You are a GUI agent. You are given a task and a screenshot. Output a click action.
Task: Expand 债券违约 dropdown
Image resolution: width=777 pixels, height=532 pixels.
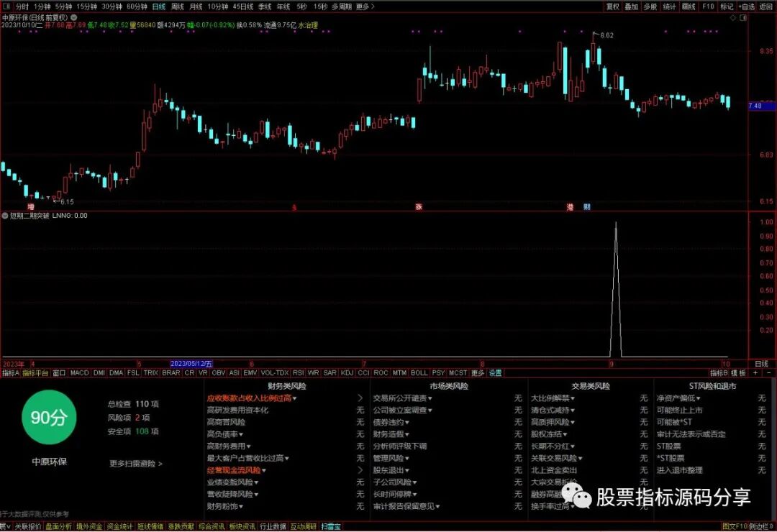point(406,423)
